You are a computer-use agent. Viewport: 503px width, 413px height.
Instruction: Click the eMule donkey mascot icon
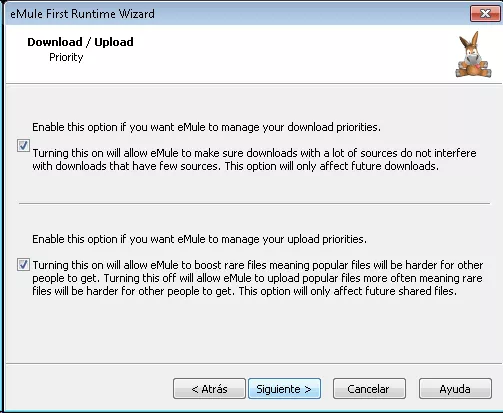click(473, 55)
